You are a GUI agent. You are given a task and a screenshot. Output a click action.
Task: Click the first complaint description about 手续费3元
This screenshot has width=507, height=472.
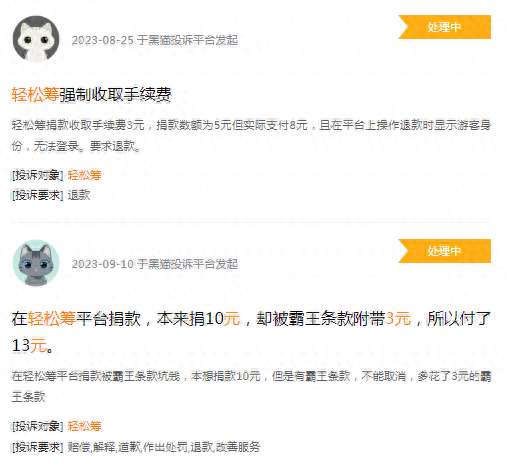pyautogui.click(x=251, y=135)
